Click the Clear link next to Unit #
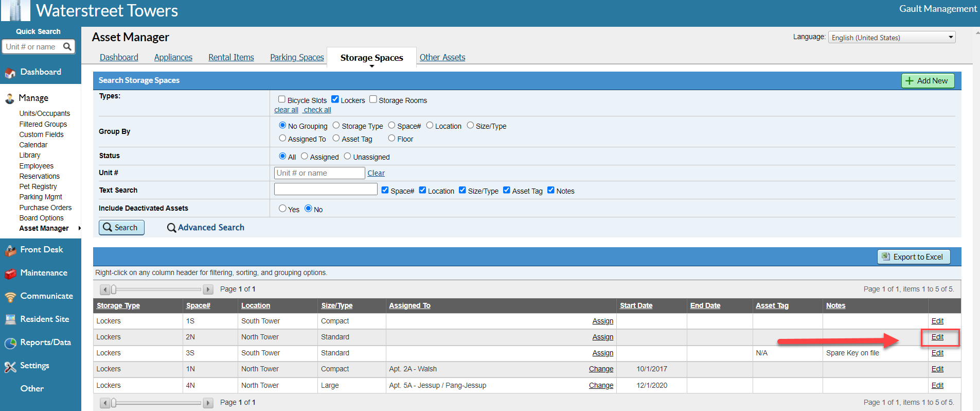This screenshot has width=980, height=411. (376, 173)
